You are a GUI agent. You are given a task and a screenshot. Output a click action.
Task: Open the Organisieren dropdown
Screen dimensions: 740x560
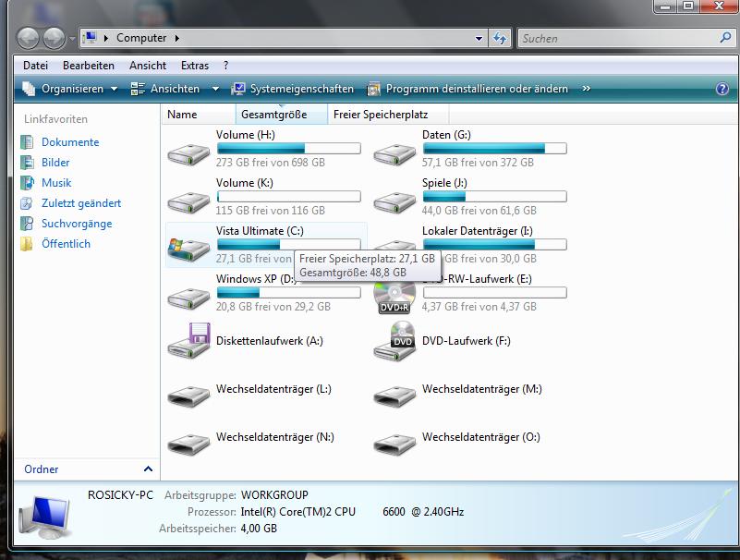point(70,89)
